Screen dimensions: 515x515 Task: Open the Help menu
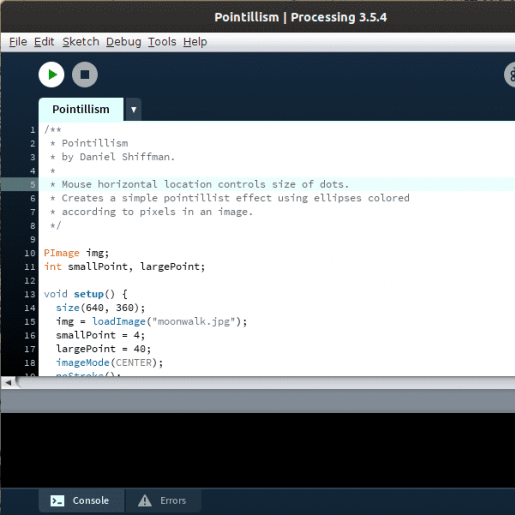tap(195, 42)
